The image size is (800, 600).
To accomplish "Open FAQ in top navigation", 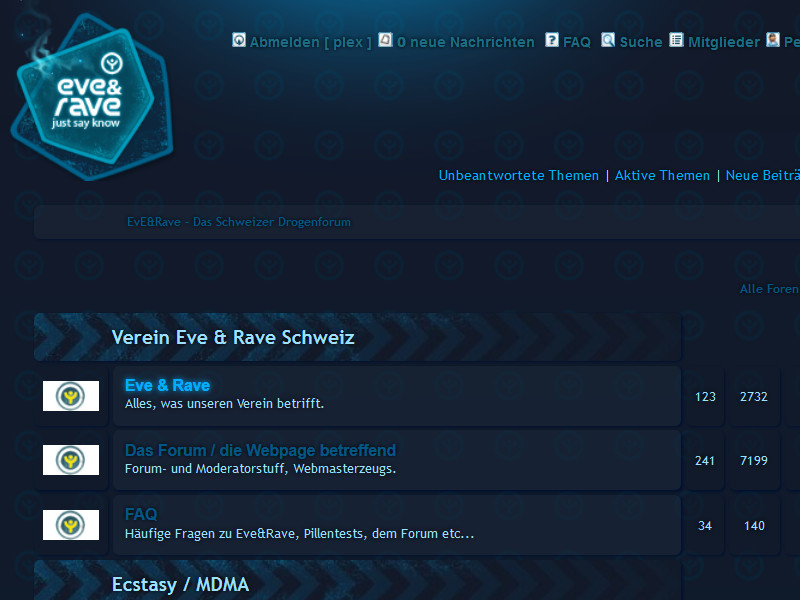I will pyautogui.click(x=577, y=42).
